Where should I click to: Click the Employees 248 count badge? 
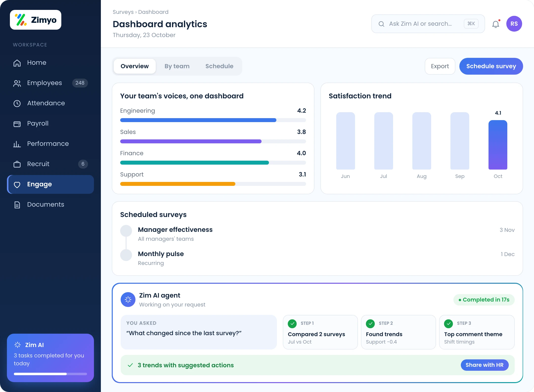(80, 83)
